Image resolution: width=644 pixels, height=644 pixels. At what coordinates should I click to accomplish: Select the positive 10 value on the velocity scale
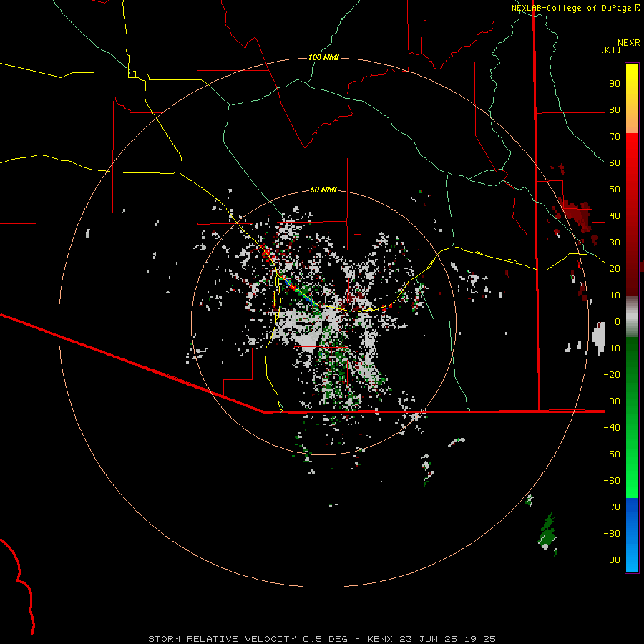pyautogui.click(x=615, y=296)
